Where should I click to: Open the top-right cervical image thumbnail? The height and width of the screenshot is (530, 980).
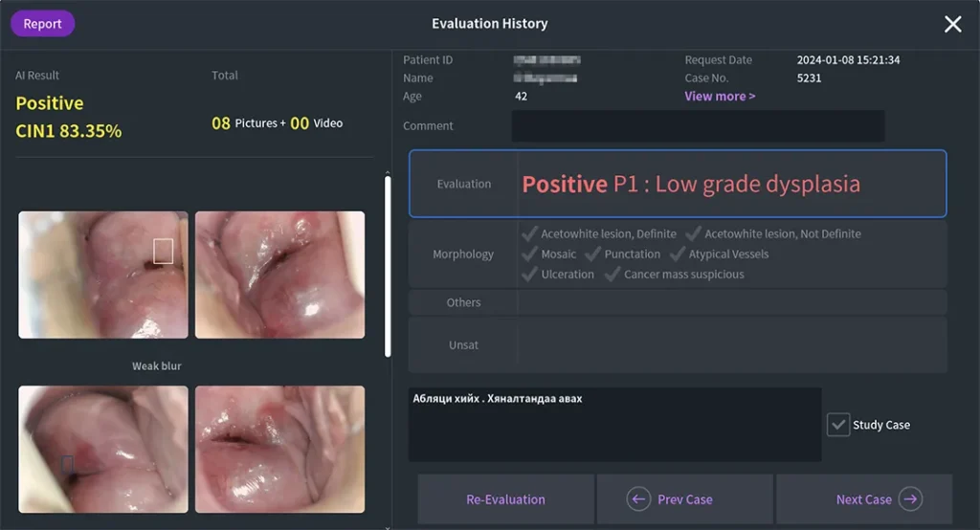[279, 275]
